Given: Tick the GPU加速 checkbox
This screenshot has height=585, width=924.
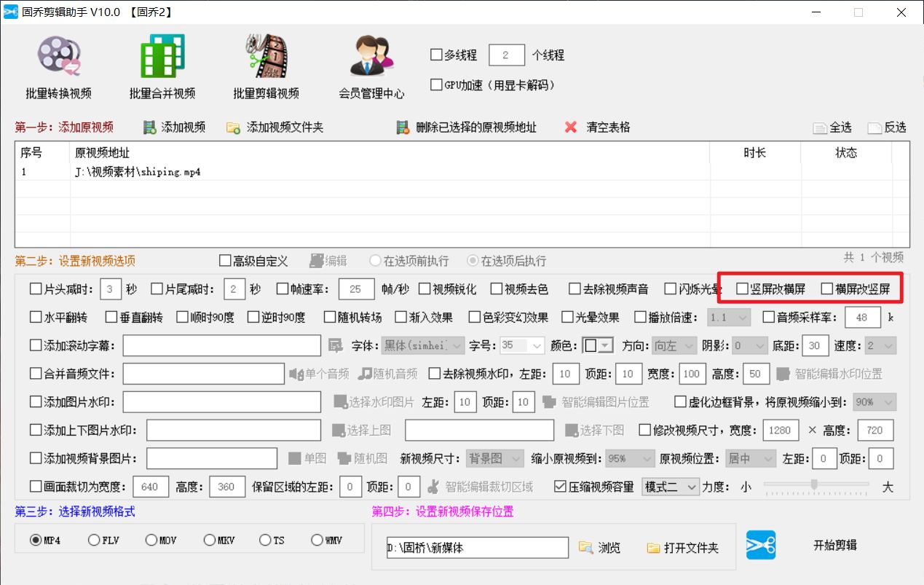Looking at the screenshot, I should point(436,85).
